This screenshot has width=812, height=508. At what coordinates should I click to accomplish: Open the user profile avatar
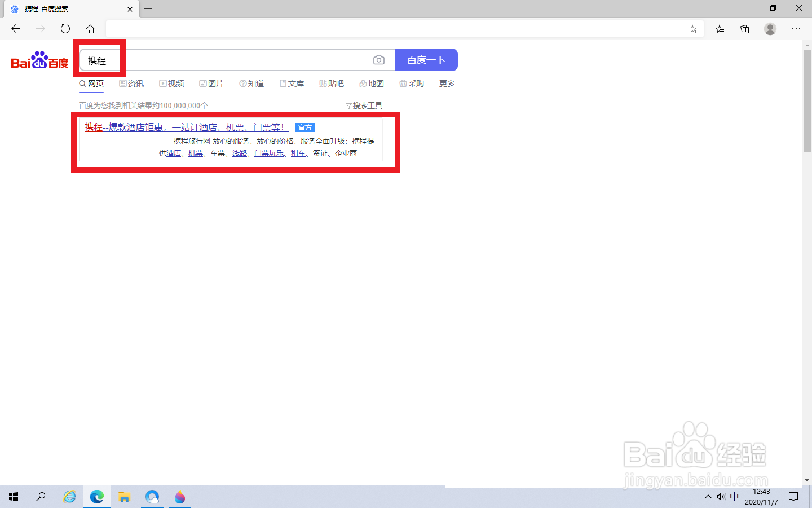[x=770, y=29]
